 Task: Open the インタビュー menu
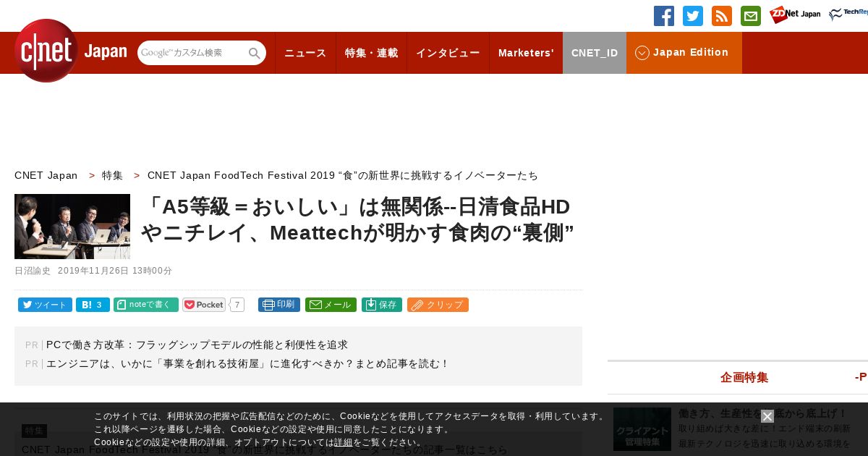(x=448, y=53)
